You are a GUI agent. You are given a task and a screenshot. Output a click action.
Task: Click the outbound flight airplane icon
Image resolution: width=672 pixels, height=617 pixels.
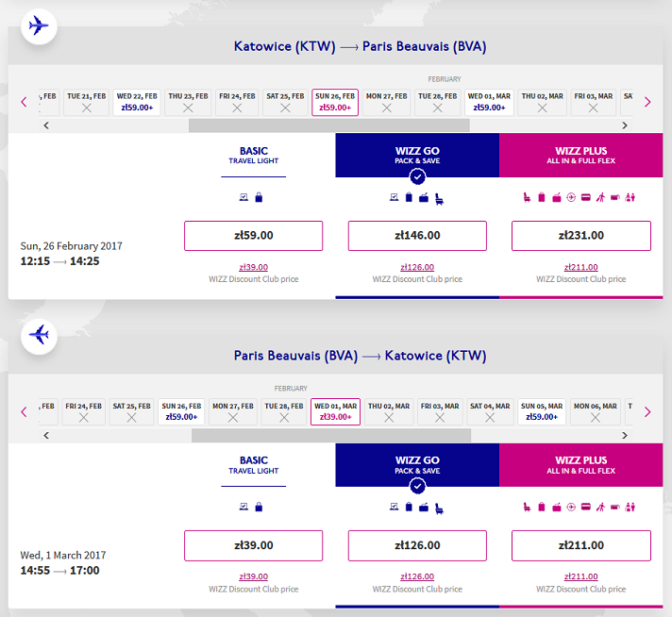click(39, 26)
